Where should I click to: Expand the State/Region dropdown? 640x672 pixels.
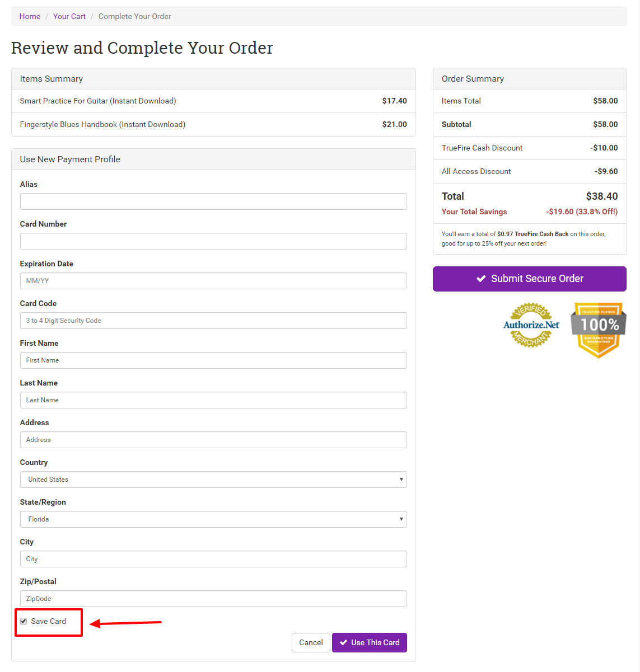(213, 519)
